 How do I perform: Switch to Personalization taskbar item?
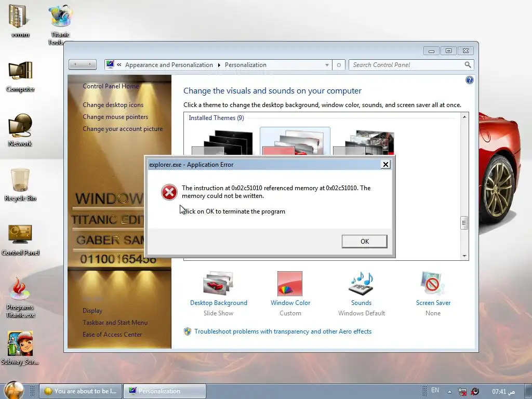165,391
